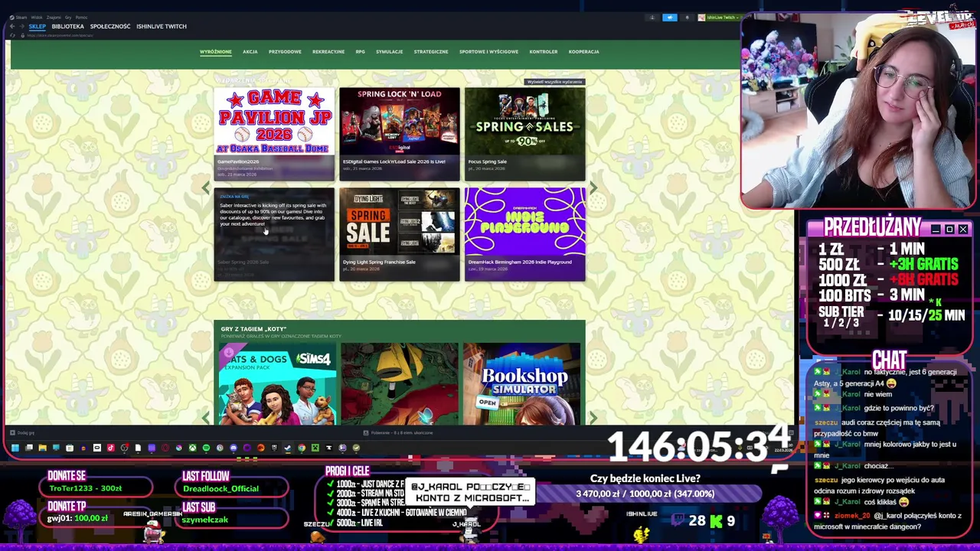Select the WYRÓŻNIONE category tab

[x=215, y=51]
